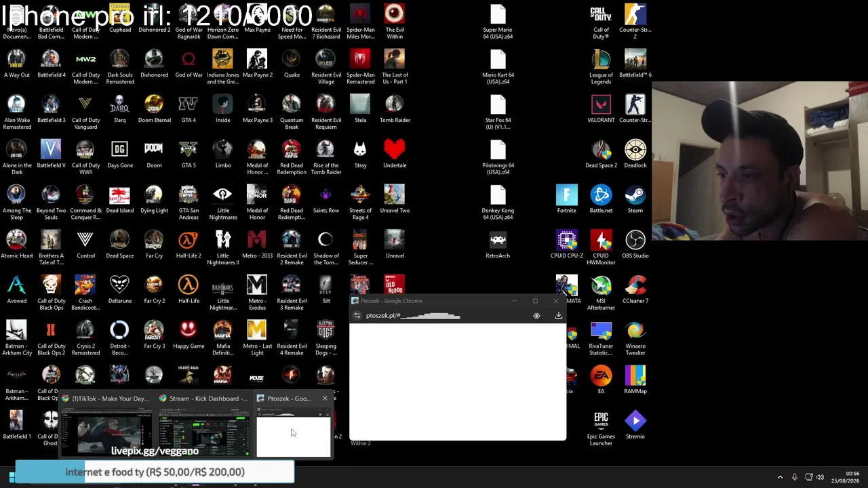The height and width of the screenshot is (488, 868).
Task: Click the GTA 5 icon
Action: [x=189, y=154]
